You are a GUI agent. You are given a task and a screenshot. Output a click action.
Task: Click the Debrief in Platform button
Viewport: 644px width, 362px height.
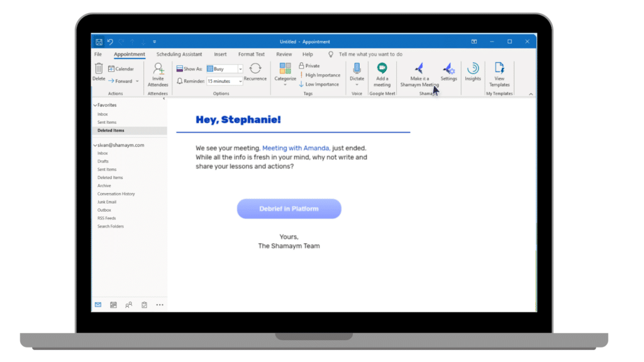[x=289, y=209]
